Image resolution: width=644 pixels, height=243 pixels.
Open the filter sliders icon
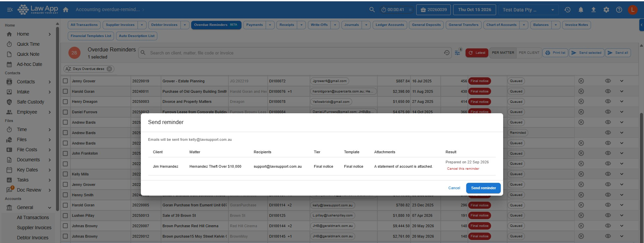coord(457,53)
